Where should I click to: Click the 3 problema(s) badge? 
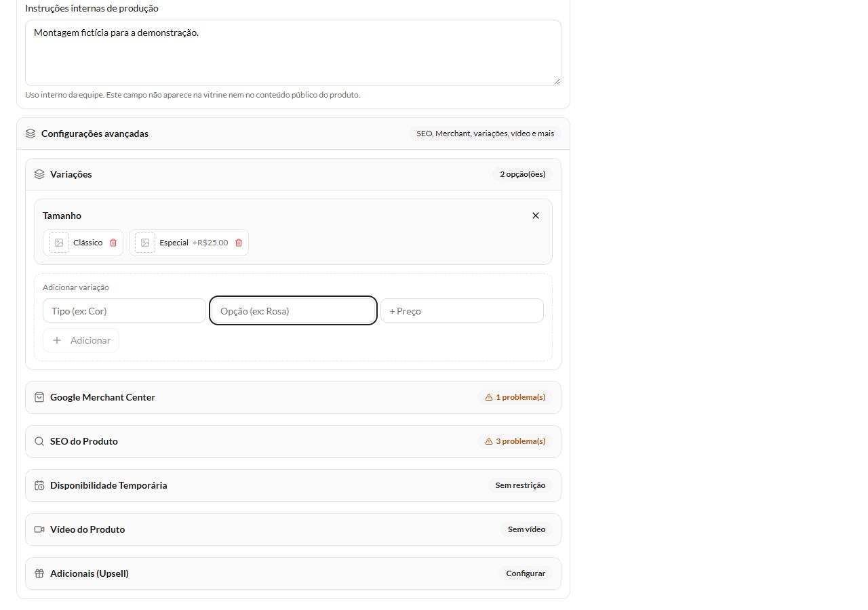(x=515, y=441)
